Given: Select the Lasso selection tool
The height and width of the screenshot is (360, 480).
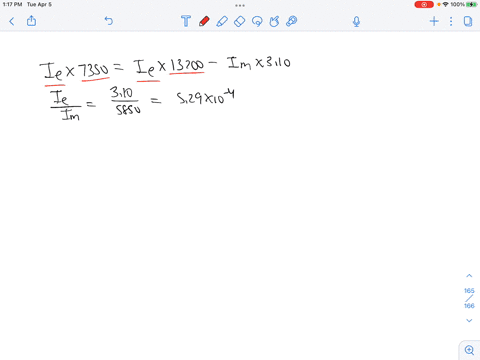Looking at the screenshot, I should [x=257, y=21].
